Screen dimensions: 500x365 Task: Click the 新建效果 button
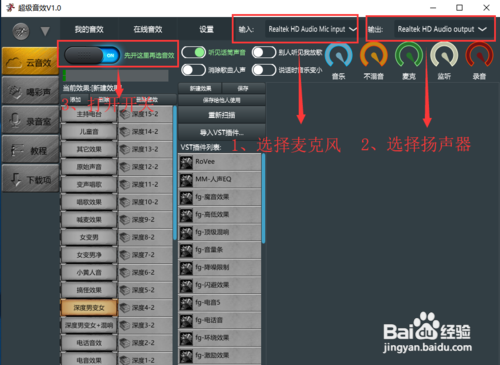(200, 88)
